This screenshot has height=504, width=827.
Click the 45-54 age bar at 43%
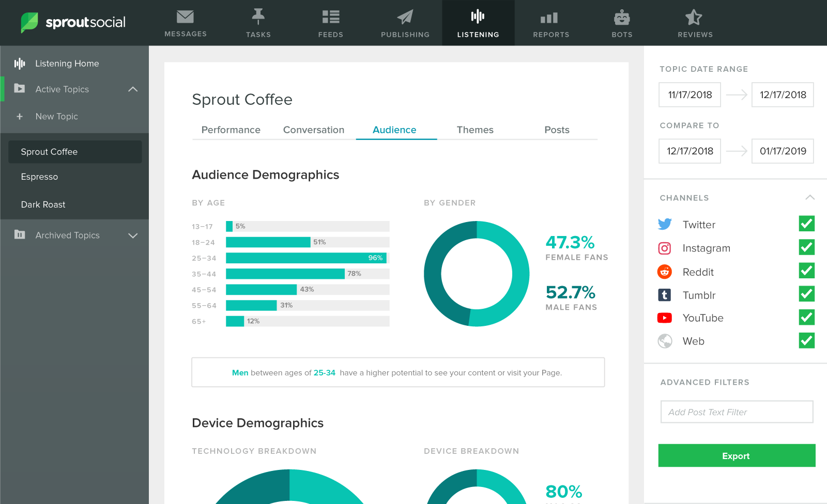pos(262,290)
